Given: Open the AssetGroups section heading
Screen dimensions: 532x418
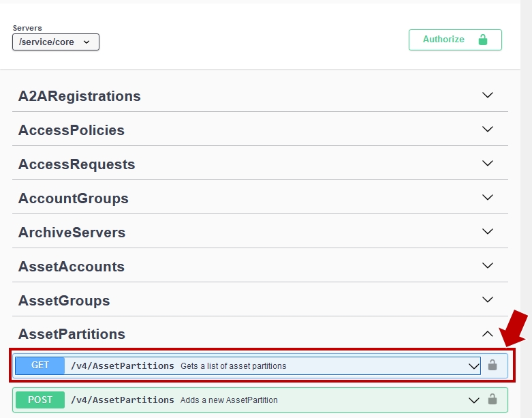Looking at the screenshot, I should click(x=64, y=301).
